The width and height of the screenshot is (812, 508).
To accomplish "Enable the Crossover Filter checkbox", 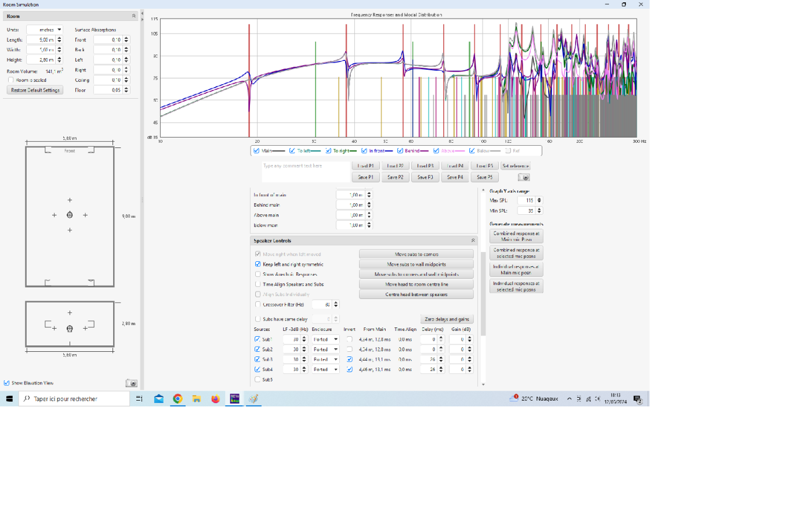I will [258, 304].
